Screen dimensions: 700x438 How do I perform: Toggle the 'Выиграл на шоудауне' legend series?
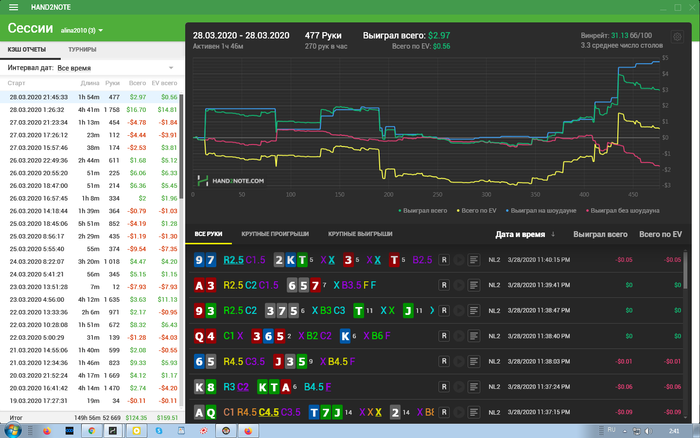click(x=541, y=211)
